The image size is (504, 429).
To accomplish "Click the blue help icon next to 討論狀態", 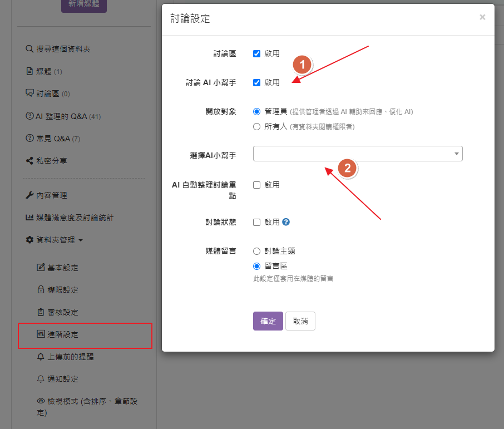I will 286,222.
